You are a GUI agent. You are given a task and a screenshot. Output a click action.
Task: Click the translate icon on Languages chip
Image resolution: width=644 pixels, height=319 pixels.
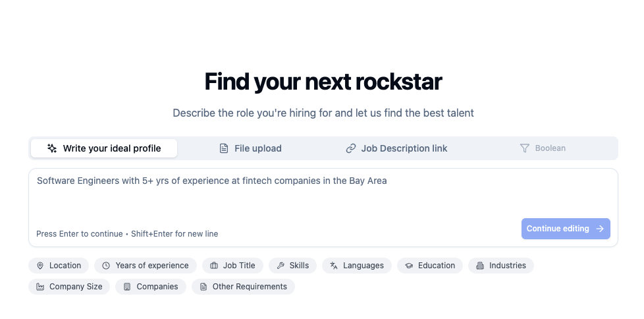tap(334, 266)
